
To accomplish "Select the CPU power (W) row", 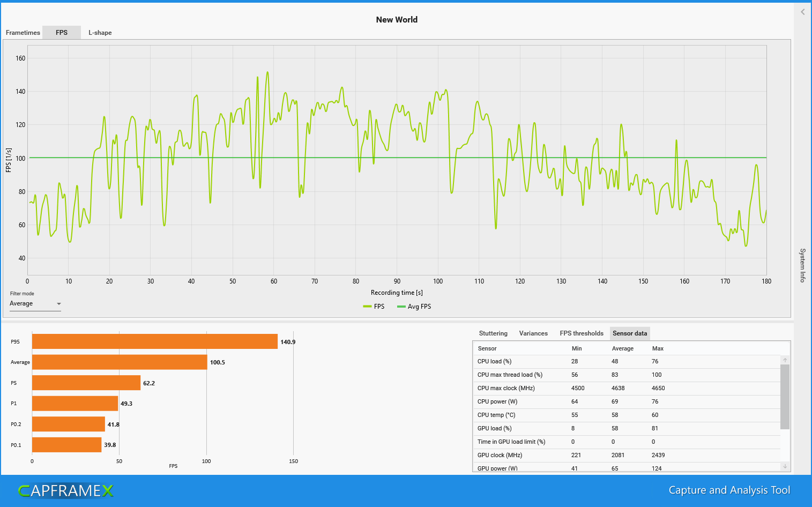I will (627, 401).
